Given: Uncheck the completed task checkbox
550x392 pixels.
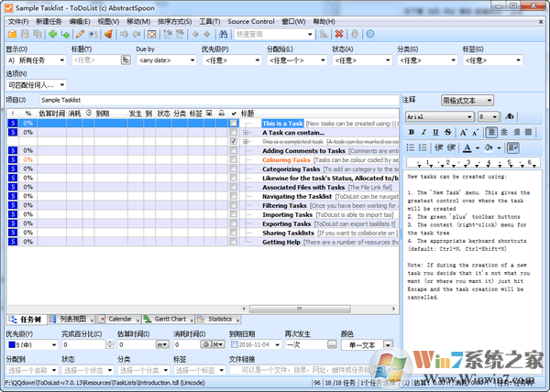Looking at the screenshot, I should 233,142.
